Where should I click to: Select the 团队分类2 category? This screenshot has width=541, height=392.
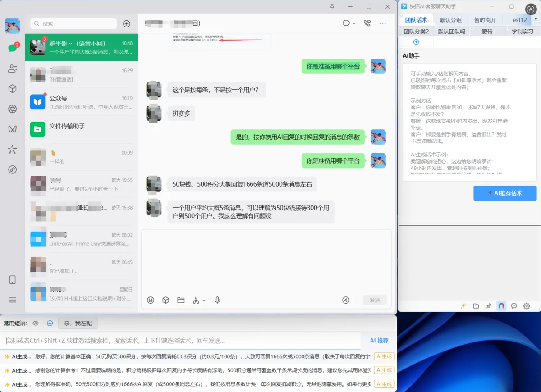[x=416, y=32]
